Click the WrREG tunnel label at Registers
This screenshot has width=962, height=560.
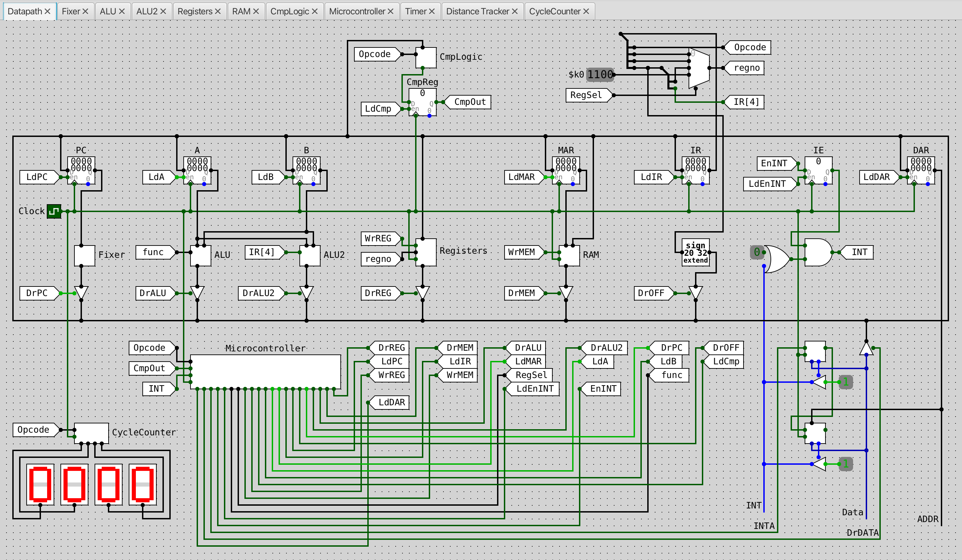(378, 239)
